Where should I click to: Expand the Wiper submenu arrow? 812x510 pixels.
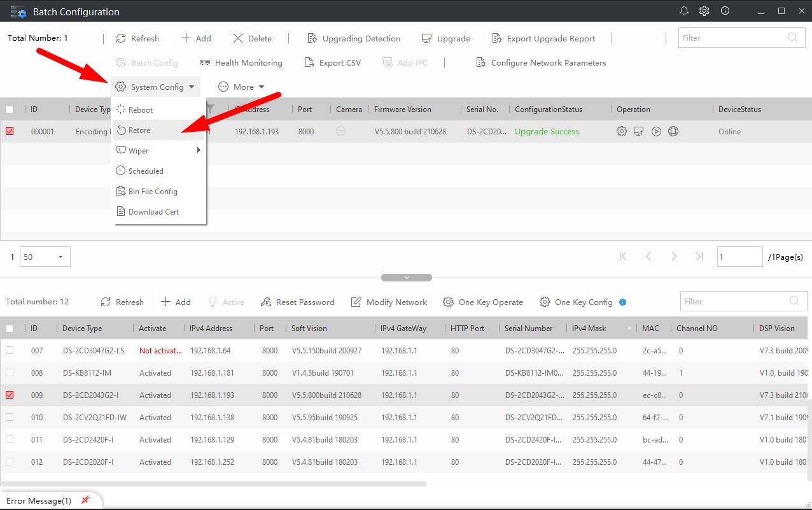point(199,151)
